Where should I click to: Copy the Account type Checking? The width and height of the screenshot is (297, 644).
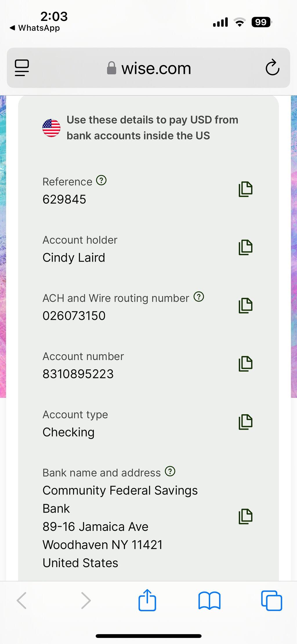(x=246, y=422)
